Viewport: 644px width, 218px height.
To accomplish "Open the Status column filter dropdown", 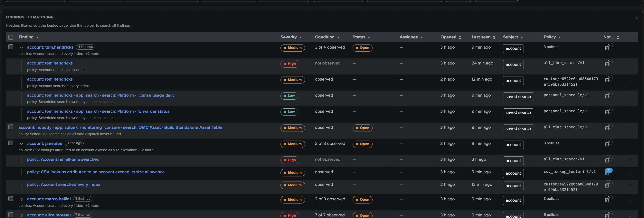I will click(x=369, y=37).
